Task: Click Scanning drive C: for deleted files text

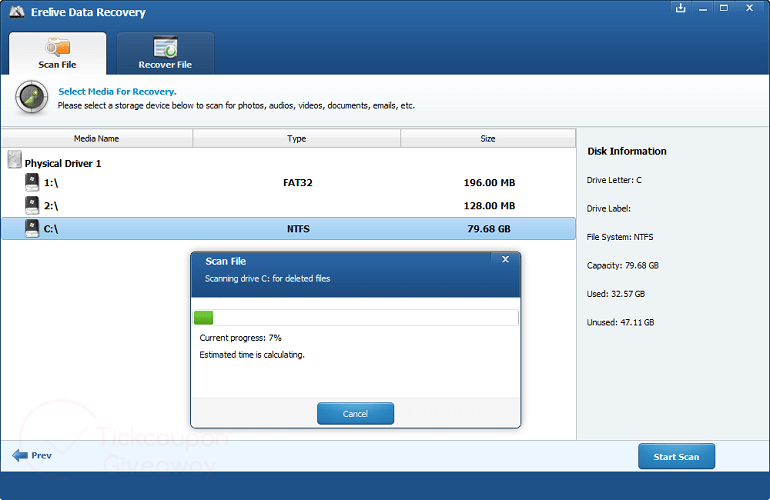Action: pos(268,278)
